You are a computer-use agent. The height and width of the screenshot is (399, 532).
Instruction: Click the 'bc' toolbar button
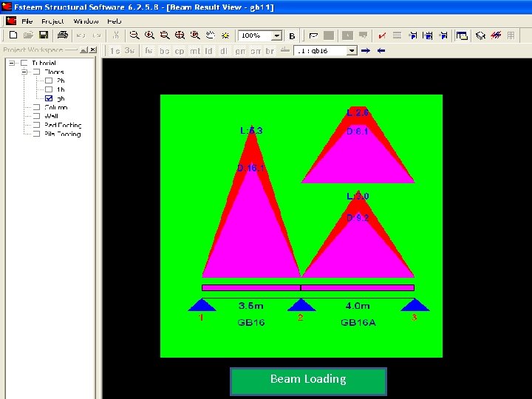click(x=165, y=51)
